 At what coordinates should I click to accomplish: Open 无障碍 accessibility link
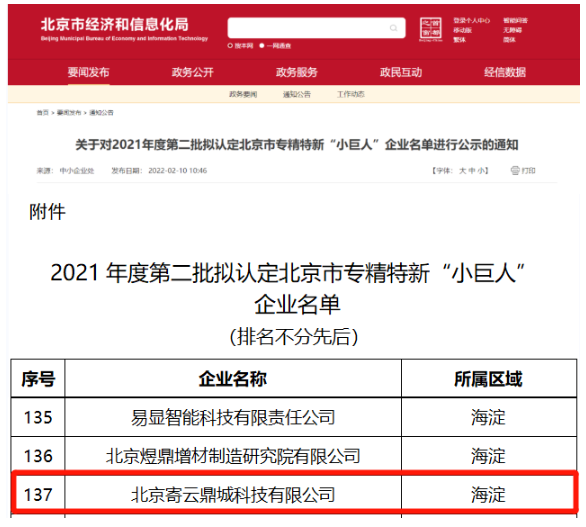point(512,30)
